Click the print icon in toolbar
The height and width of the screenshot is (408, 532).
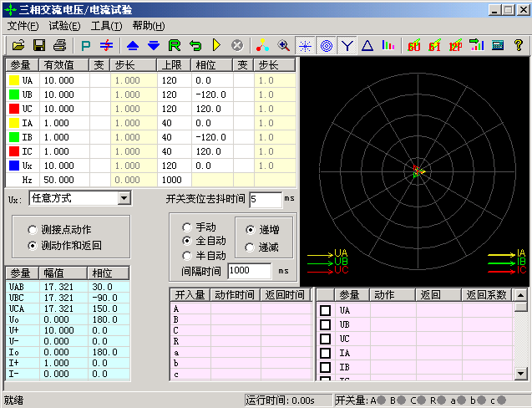(60, 45)
